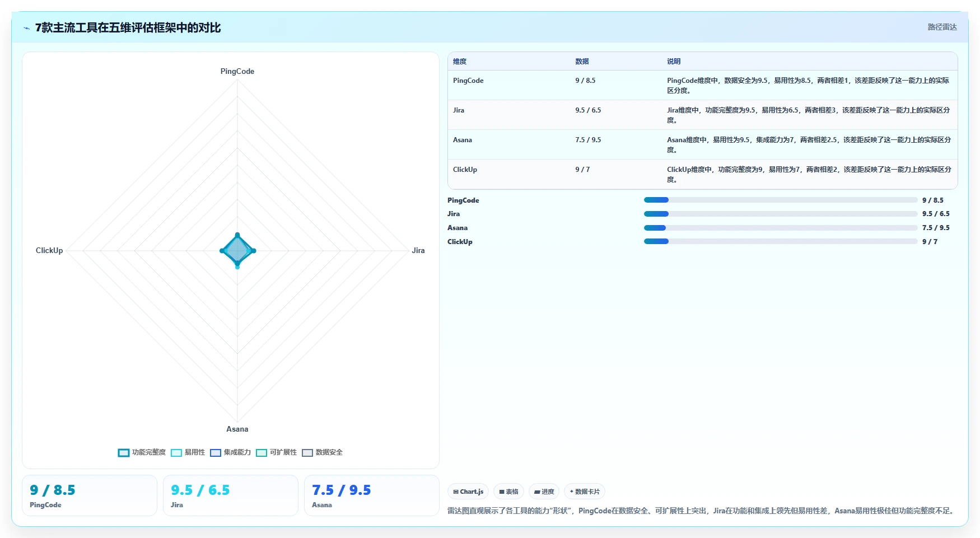980x538 pixels.
Task: Click the Jira progress bar
Action: click(781, 214)
